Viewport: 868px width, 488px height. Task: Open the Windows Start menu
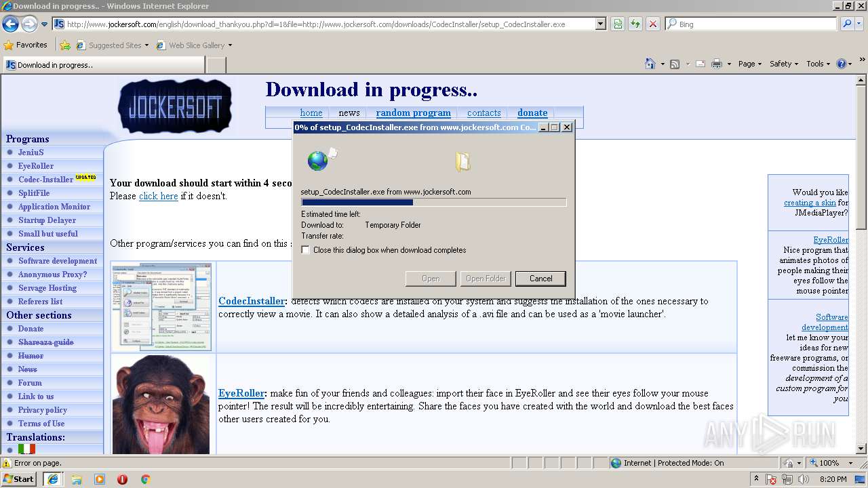click(x=19, y=479)
